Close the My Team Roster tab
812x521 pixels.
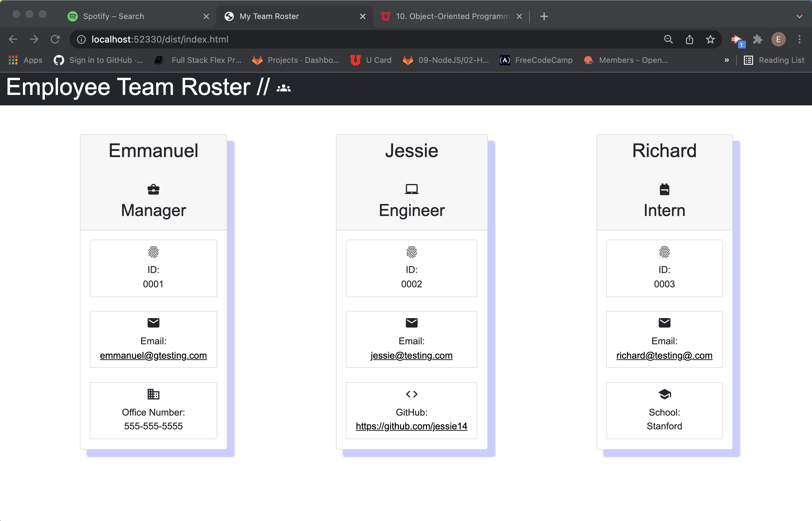(362, 16)
